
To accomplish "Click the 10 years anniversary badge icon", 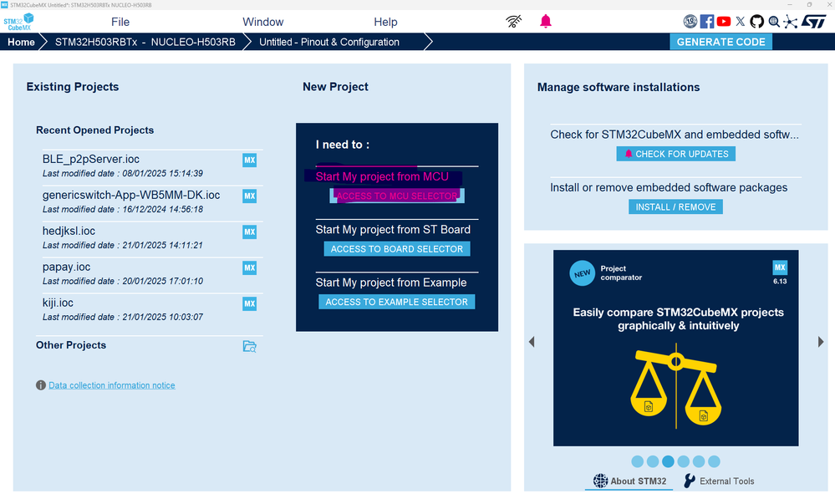I will [690, 21].
